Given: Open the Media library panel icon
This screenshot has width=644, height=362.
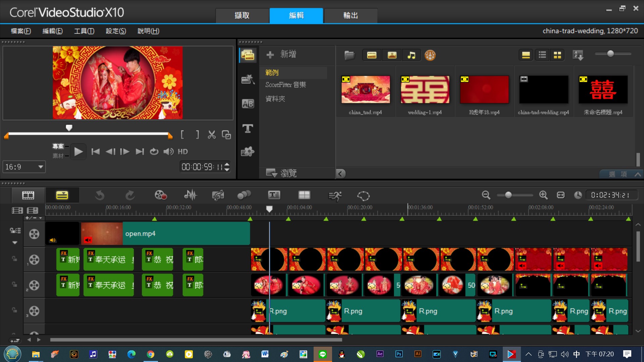Looking at the screenshot, I should click(x=248, y=55).
